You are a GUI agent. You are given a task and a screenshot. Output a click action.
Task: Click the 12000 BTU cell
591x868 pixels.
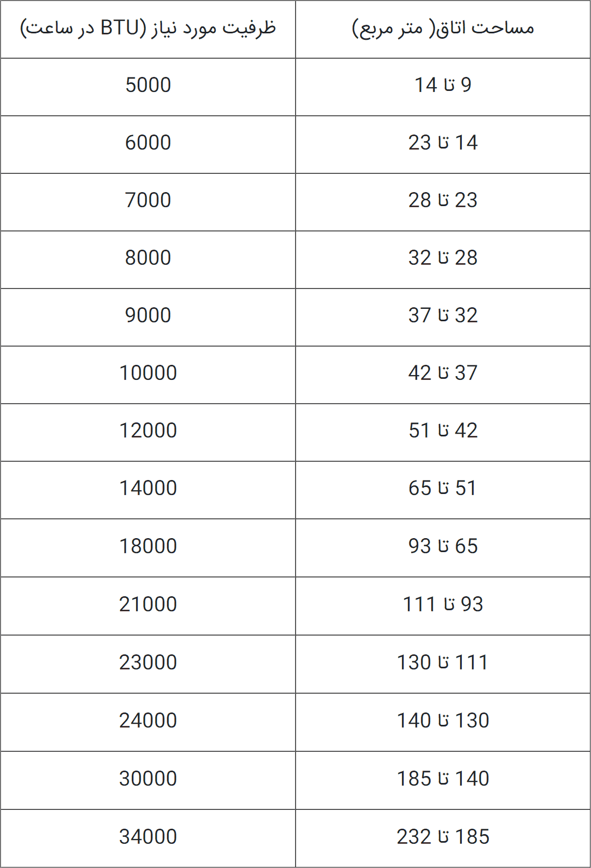148,431
